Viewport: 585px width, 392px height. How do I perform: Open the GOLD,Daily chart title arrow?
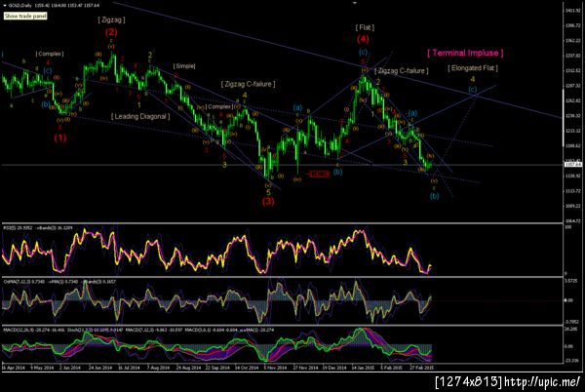(4, 6)
